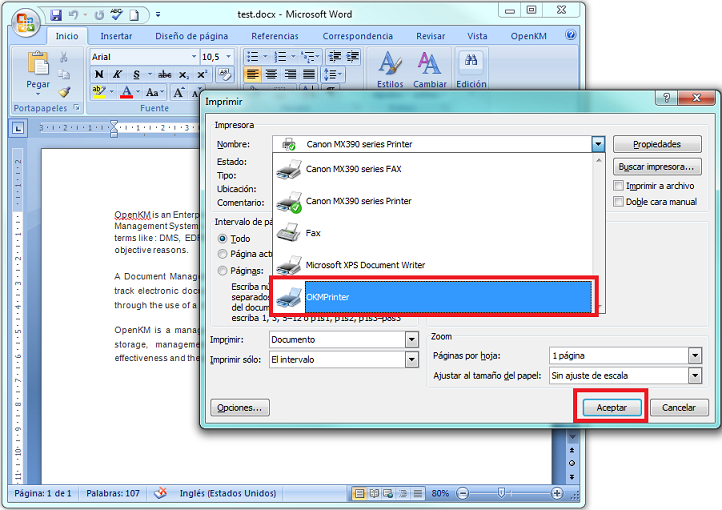This screenshot has height=510, width=722.
Task: Enable Imprimir a archivo checkbox
Action: point(618,186)
